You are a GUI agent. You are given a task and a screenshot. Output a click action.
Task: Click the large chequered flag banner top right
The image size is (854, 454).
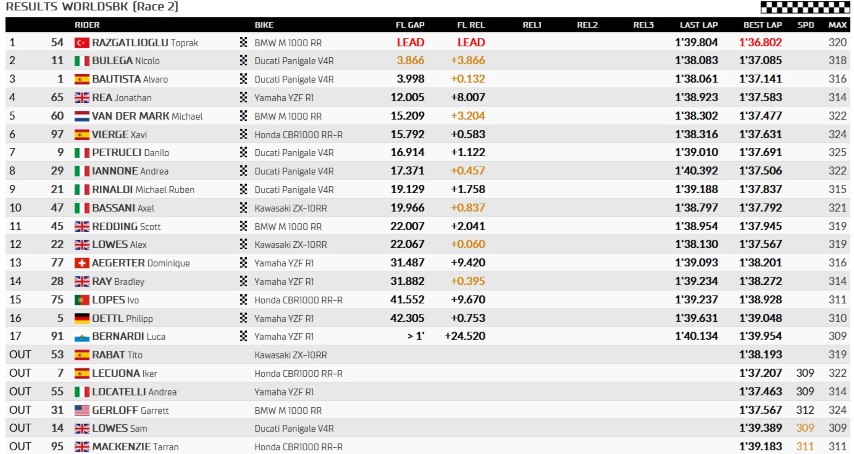point(804,7)
